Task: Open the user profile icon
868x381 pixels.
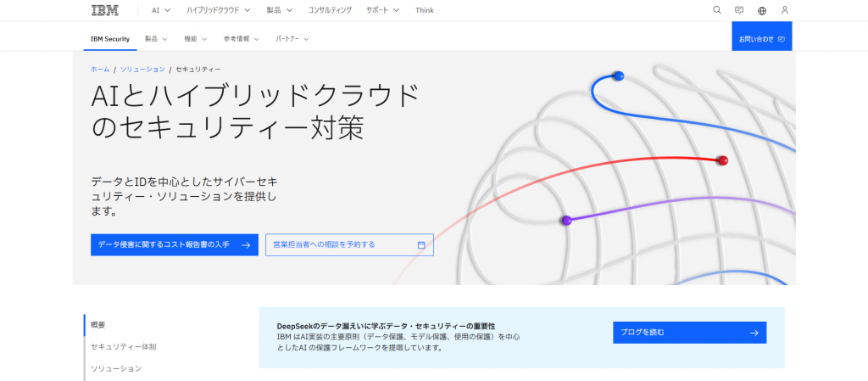Action: (784, 10)
